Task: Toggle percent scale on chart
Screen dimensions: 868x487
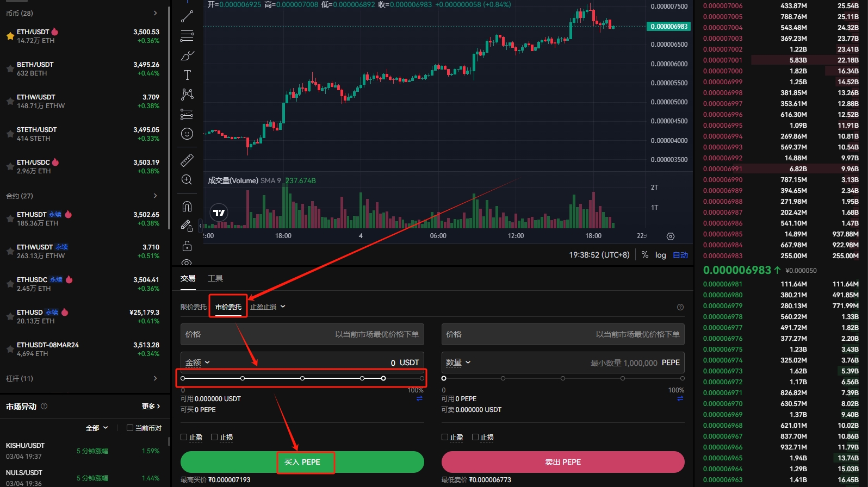Action: coord(644,255)
